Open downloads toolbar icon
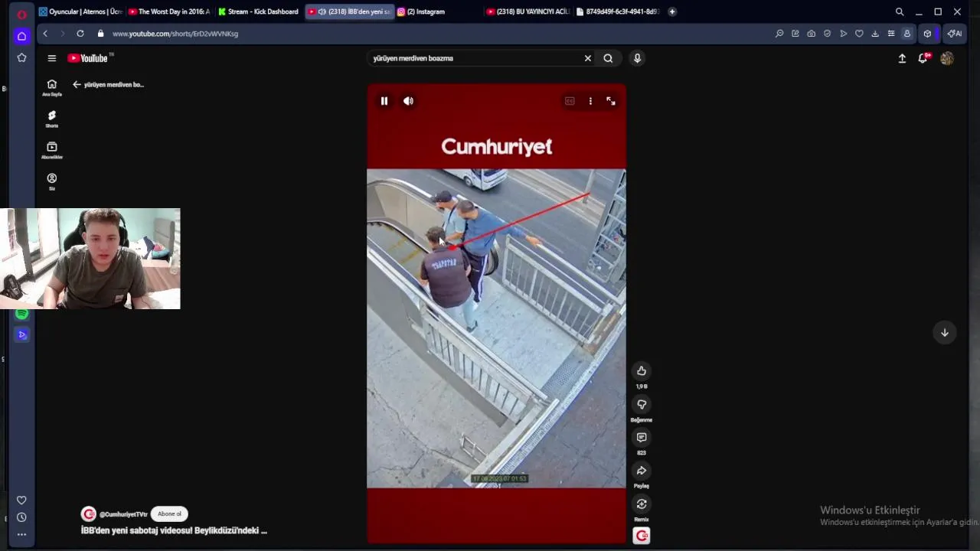This screenshot has width=980, height=551. (x=875, y=34)
